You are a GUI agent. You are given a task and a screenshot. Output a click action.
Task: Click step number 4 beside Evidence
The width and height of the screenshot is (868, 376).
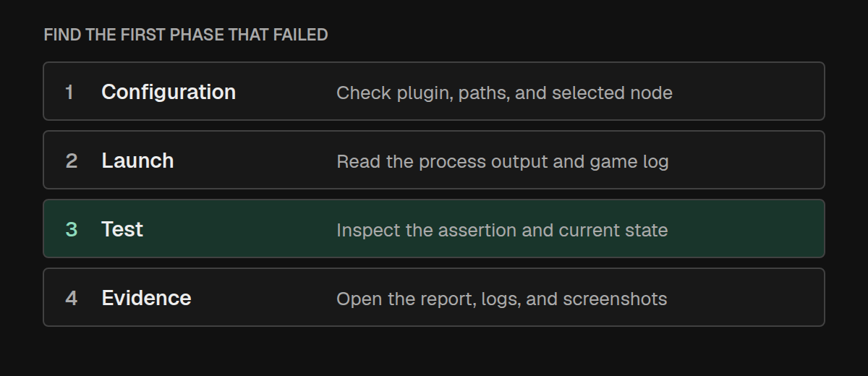(x=71, y=299)
